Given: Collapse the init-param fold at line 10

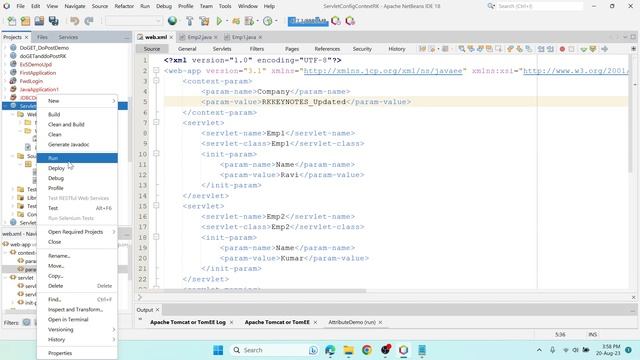Looking at the screenshot, I should click(156, 154).
